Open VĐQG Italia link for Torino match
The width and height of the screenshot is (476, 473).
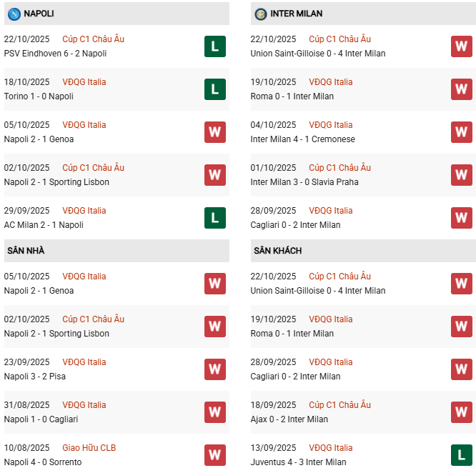tap(84, 82)
